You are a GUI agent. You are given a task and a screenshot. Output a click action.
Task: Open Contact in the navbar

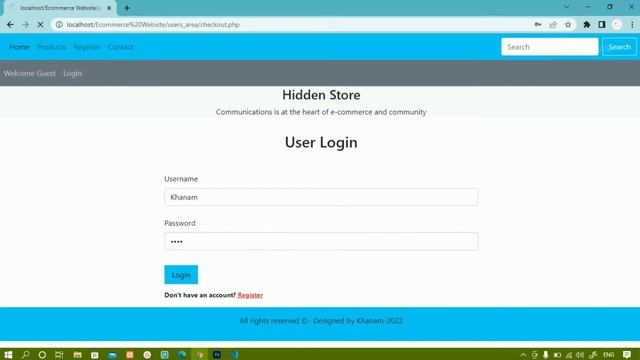[121, 47]
